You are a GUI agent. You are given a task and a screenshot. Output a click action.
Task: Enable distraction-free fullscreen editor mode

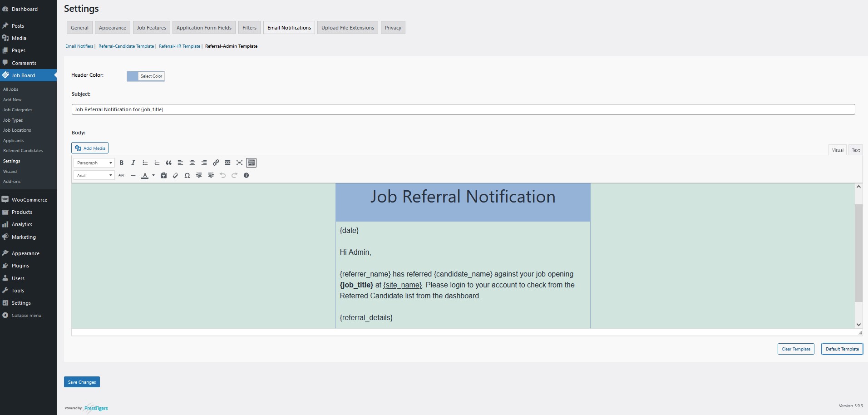239,163
